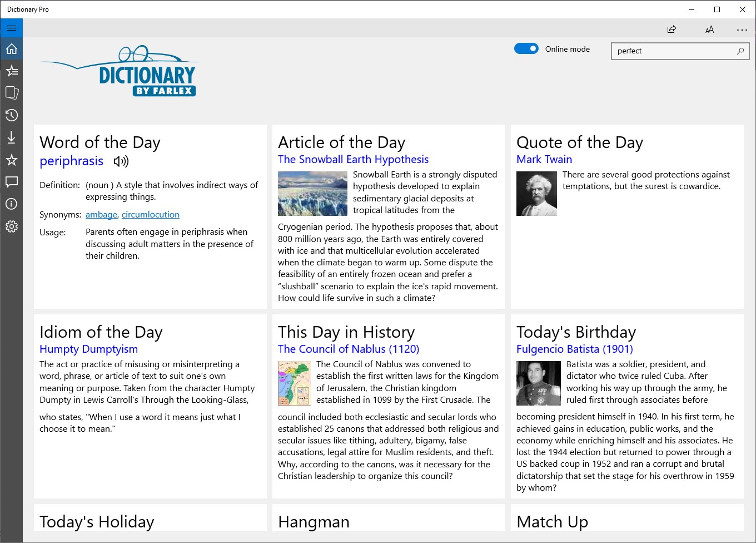Open the synonym link ambage
This screenshot has height=543, width=756.
pyautogui.click(x=101, y=214)
